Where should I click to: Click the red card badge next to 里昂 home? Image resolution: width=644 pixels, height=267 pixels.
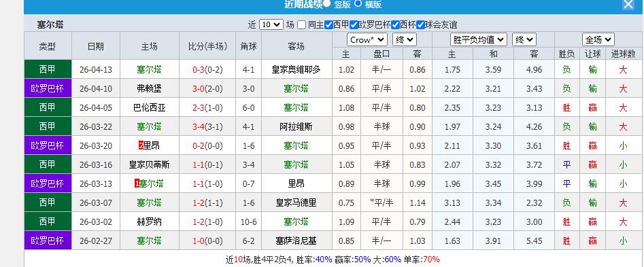pyautogui.click(x=141, y=145)
